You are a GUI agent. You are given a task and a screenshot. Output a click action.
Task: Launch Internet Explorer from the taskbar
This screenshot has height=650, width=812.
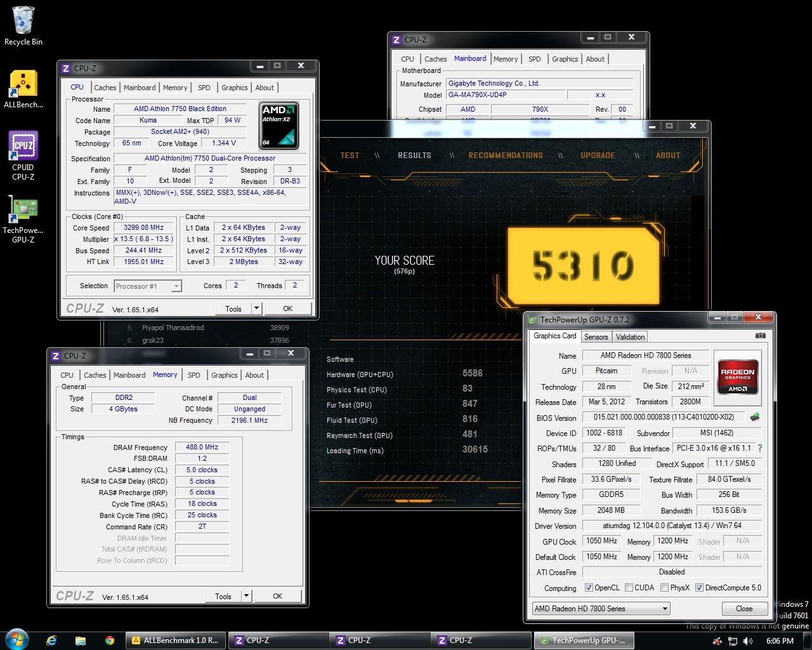[x=51, y=640]
